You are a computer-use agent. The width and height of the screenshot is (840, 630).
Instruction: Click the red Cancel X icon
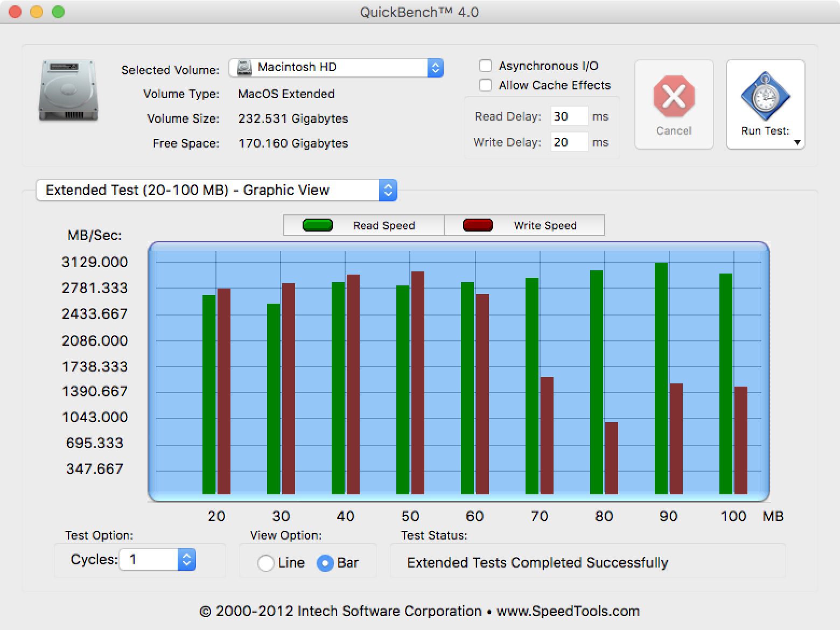pos(674,96)
